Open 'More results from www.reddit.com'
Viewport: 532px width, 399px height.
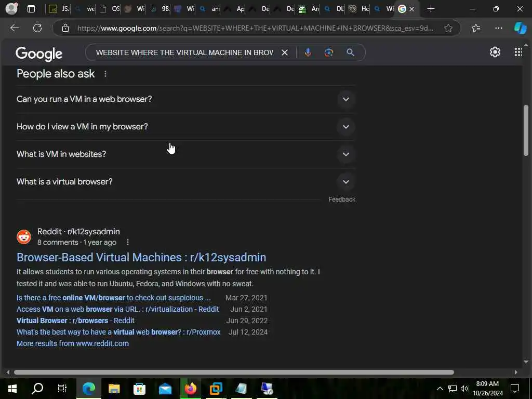point(73,343)
